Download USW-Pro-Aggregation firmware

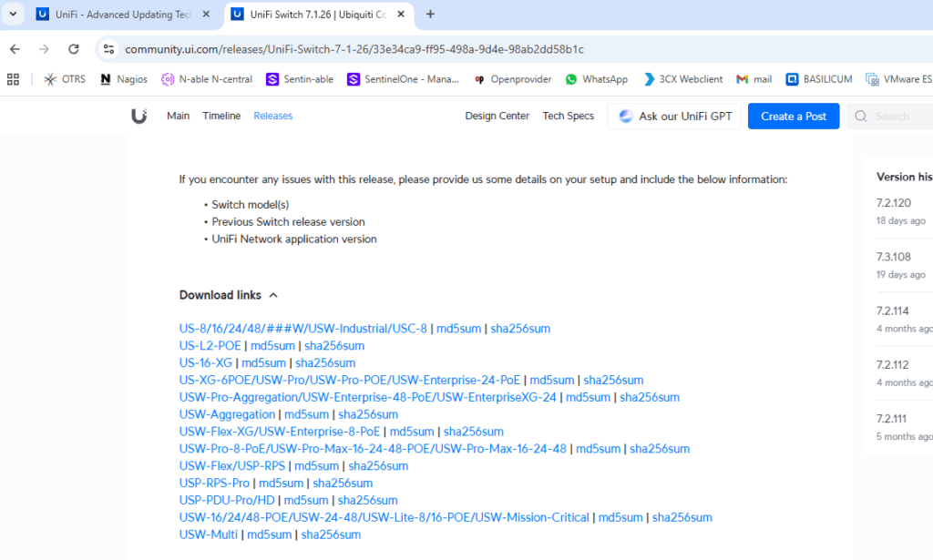(368, 397)
